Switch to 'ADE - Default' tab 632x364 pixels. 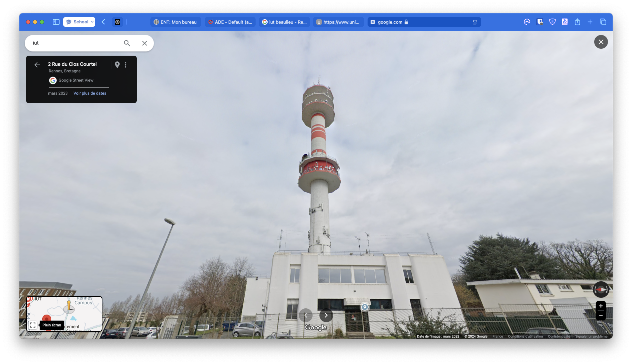click(x=230, y=22)
